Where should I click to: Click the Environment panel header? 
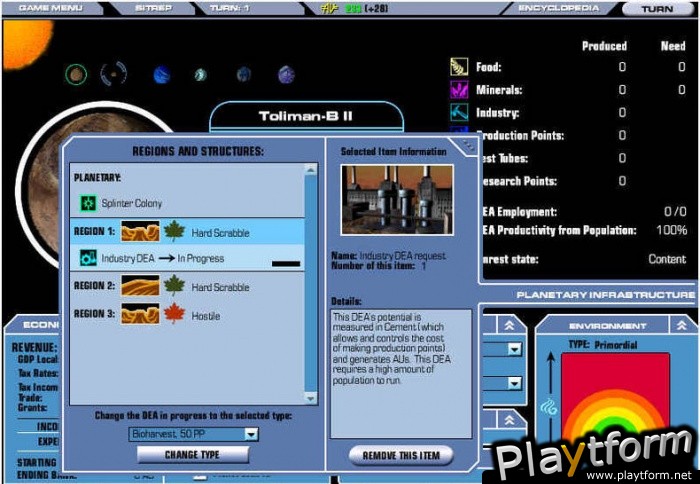click(x=607, y=325)
